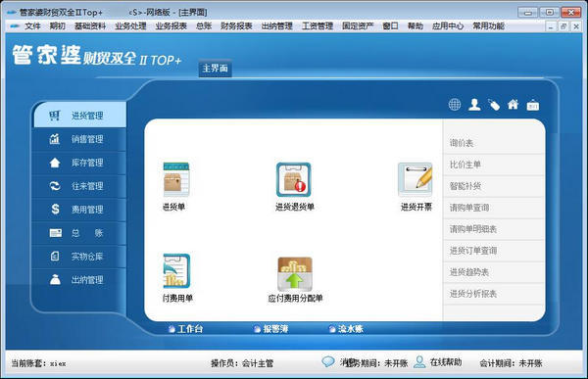This screenshot has height=379, width=588.
Task: Click the 出纳管理 money bag icon
Action: 55,280
